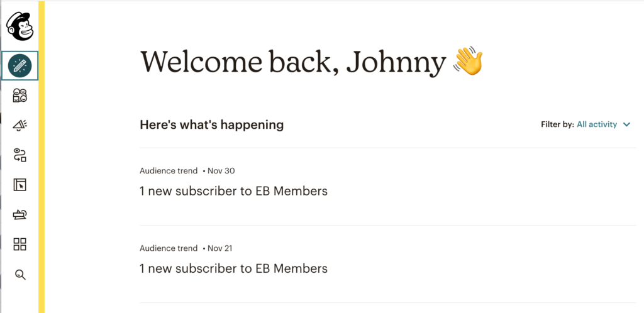
Task: Open the Nov 21 new subscriber entry
Action: point(233,268)
